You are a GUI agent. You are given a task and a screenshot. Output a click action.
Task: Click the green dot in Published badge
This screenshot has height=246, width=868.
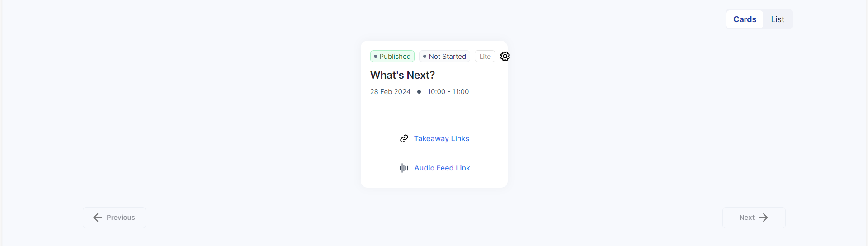[376, 57]
